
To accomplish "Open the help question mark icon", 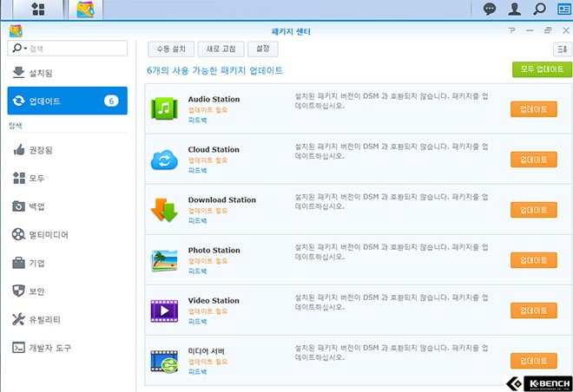I will coord(512,30).
